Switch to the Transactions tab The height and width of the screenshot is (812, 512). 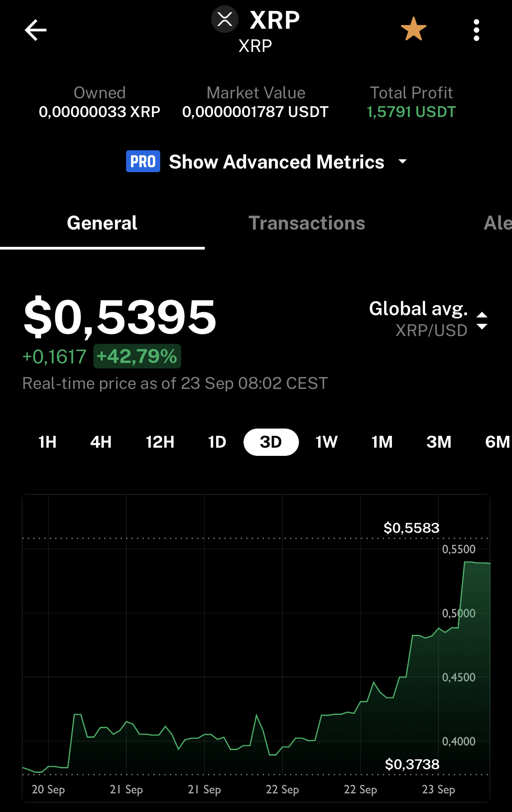pos(307,223)
